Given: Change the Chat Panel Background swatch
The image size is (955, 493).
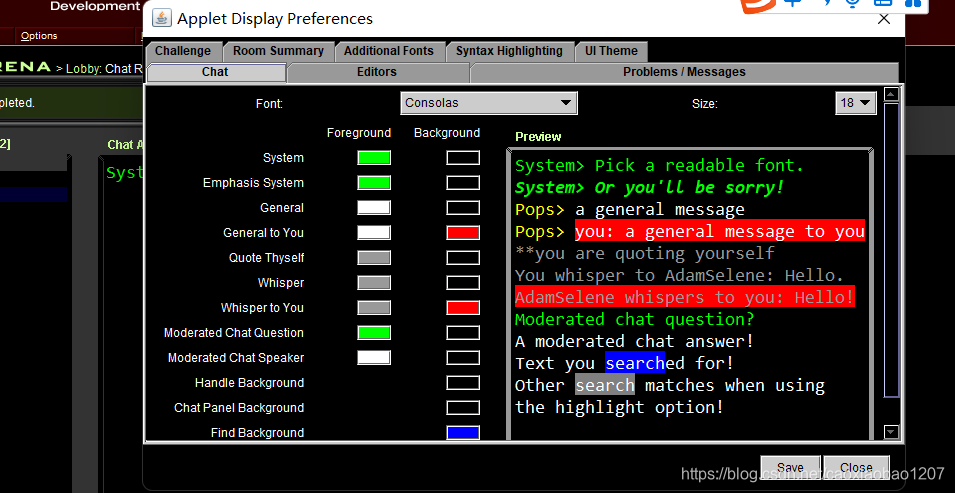Looking at the screenshot, I should click(463, 408).
